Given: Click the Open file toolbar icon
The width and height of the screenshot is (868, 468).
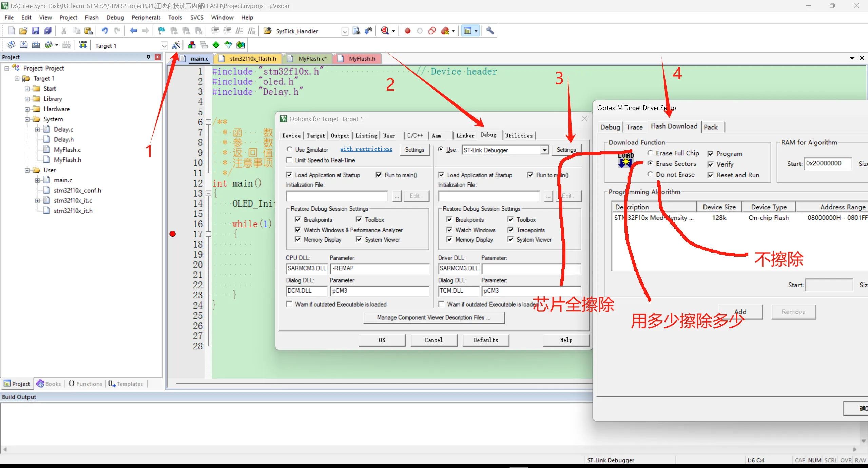Looking at the screenshot, I should [x=23, y=31].
